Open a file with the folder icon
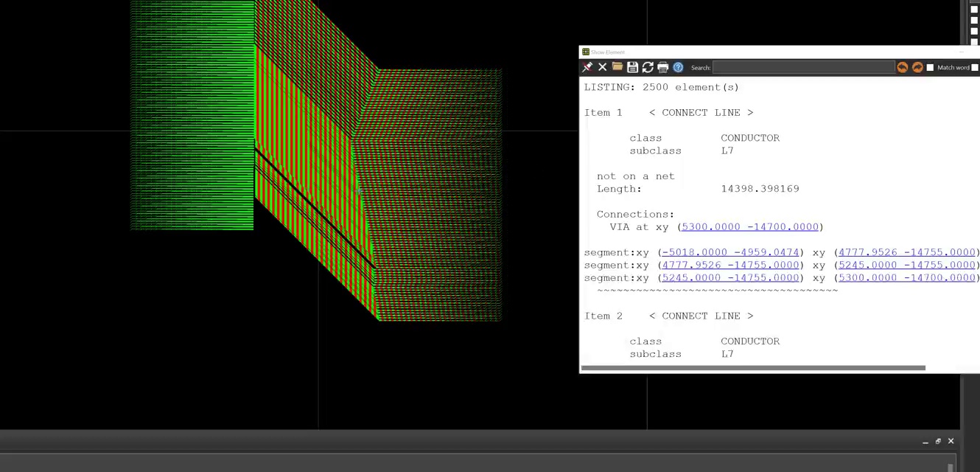The height and width of the screenshot is (472, 980). pos(617,68)
